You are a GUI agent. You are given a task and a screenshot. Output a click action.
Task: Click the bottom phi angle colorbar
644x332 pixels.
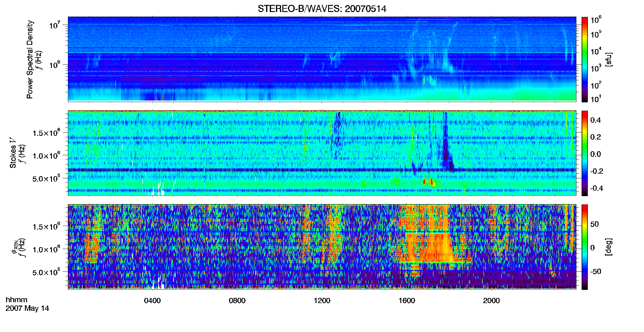point(585,247)
